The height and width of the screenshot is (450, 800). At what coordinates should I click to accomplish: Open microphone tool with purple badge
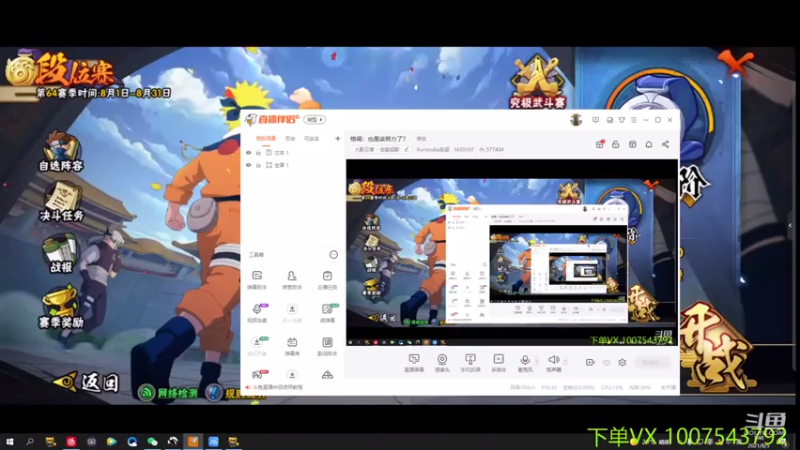258,313
